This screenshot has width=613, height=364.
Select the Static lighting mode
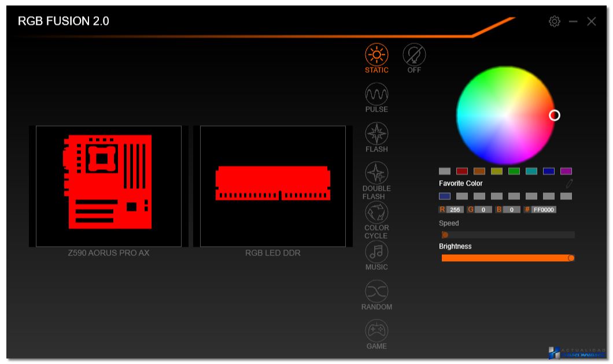pos(376,55)
